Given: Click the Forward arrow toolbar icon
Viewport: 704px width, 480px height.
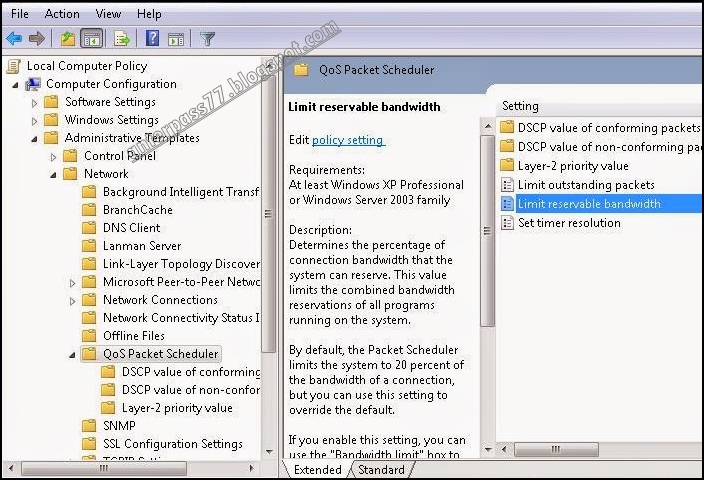Looking at the screenshot, I should point(37,39).
